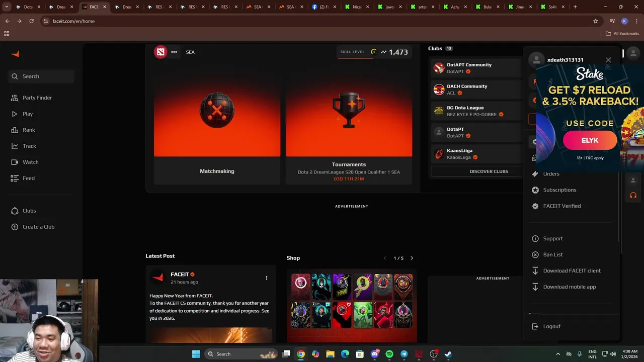
Task: Open the three-dots menu beside SEA
Action: (174, 52)
